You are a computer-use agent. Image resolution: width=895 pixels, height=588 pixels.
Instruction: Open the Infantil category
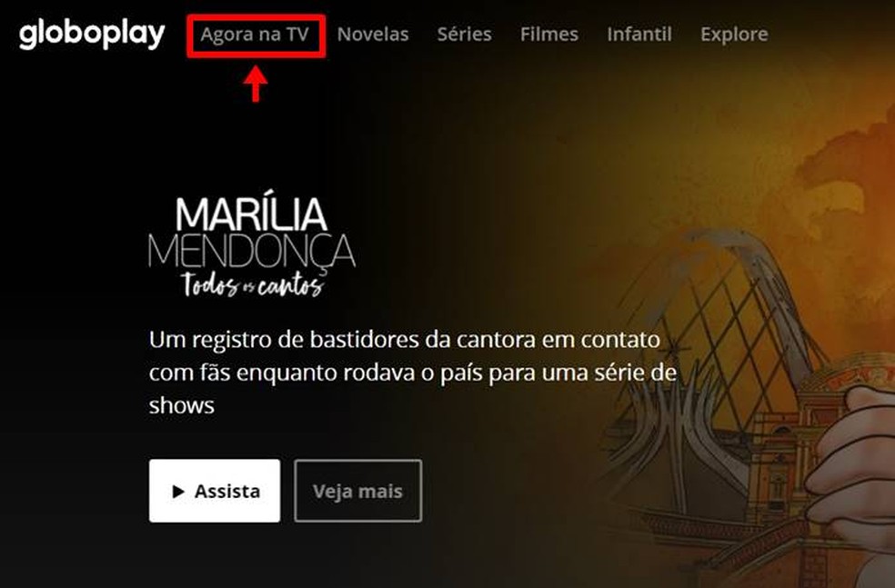[x=639, y=35]
